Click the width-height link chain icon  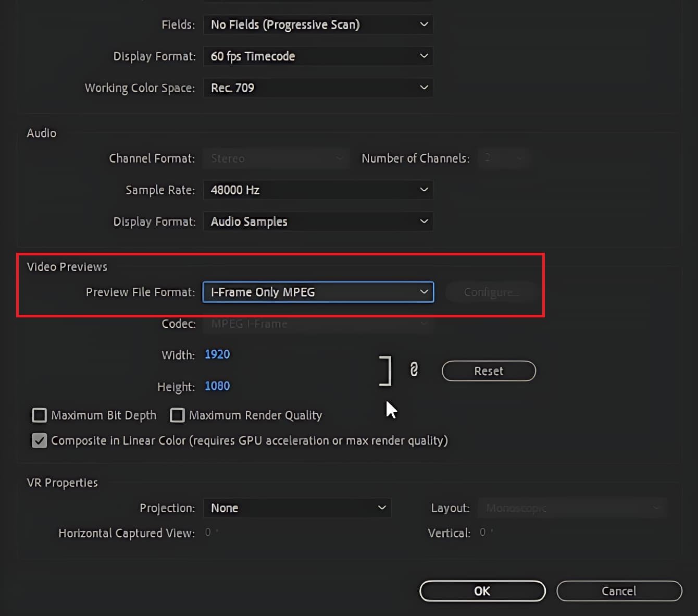click(414, 370)
